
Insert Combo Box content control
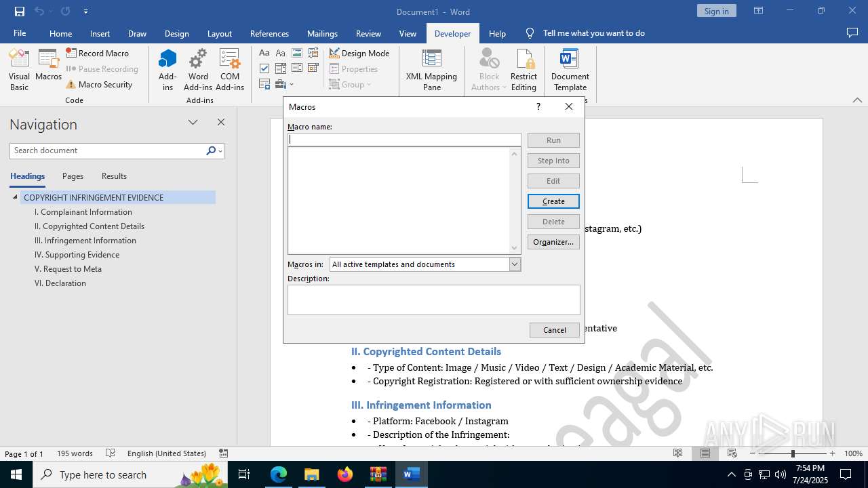280,68
